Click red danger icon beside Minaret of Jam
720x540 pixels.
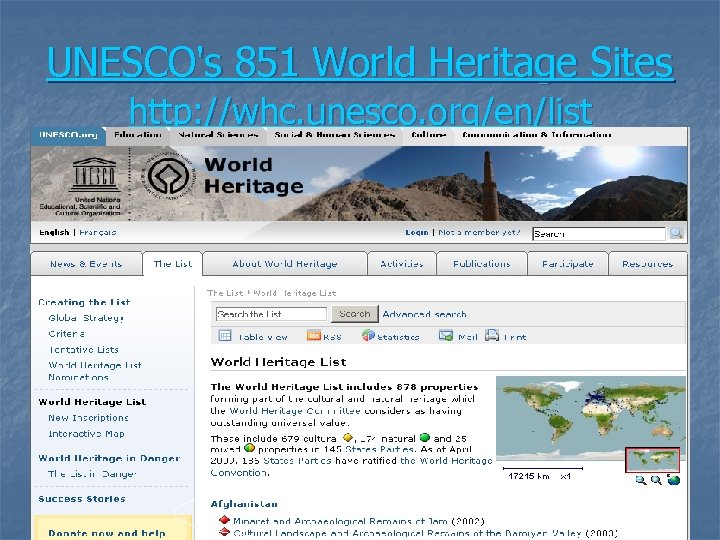click(224, 520)
